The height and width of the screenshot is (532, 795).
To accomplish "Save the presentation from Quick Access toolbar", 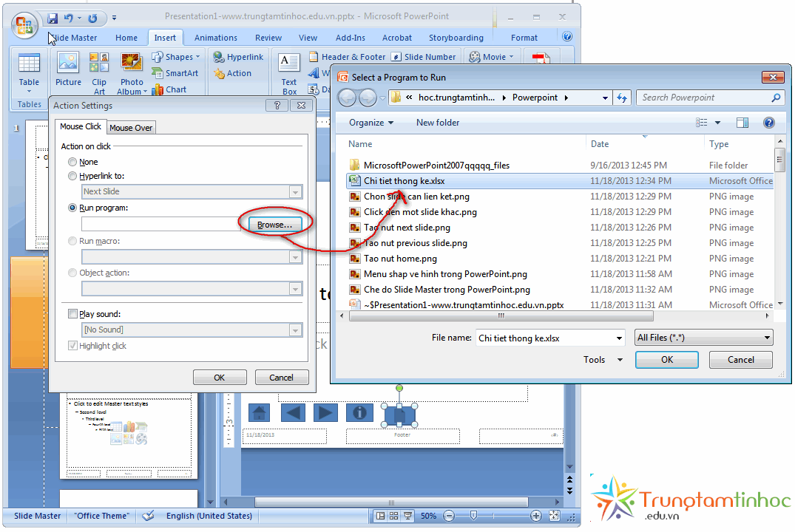I will (53, 18).
